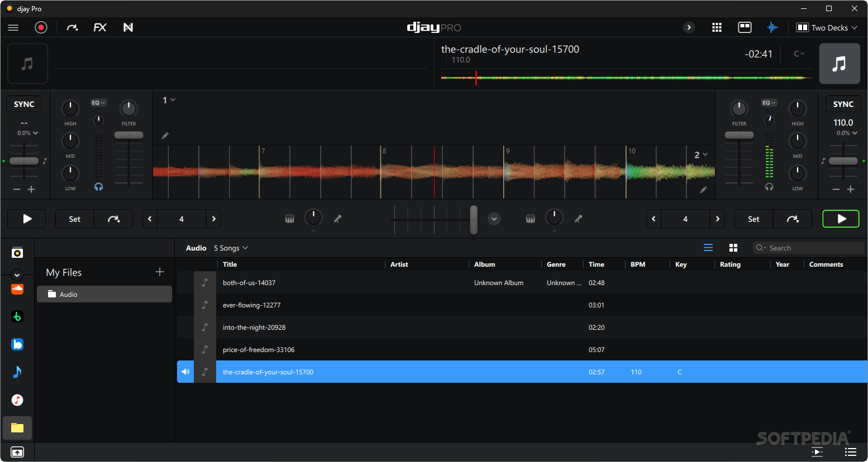868x462 pixels.
Task: Open left deck sampler pad icon
Action: tap(289, 219)
